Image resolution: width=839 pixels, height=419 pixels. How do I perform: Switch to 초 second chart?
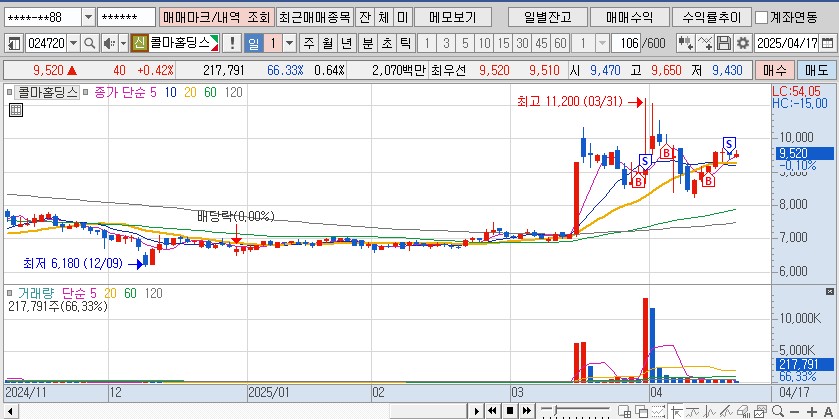click(386, 43)
